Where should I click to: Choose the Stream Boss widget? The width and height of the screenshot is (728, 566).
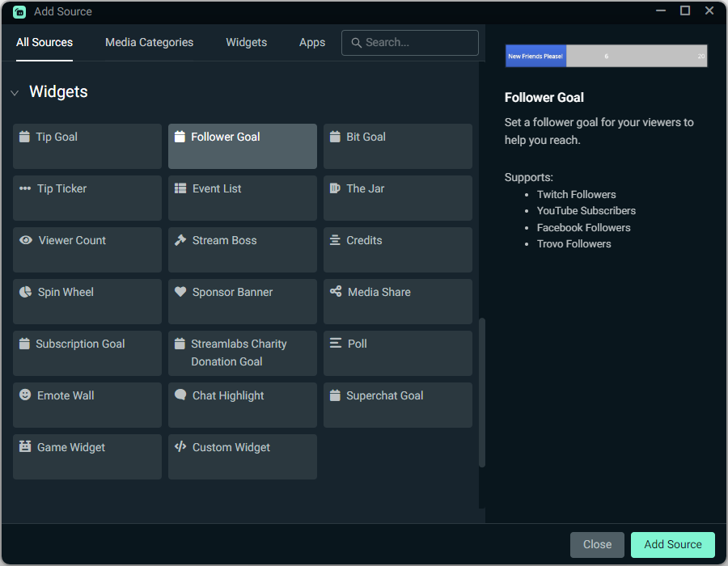click(x=242, y=250)
